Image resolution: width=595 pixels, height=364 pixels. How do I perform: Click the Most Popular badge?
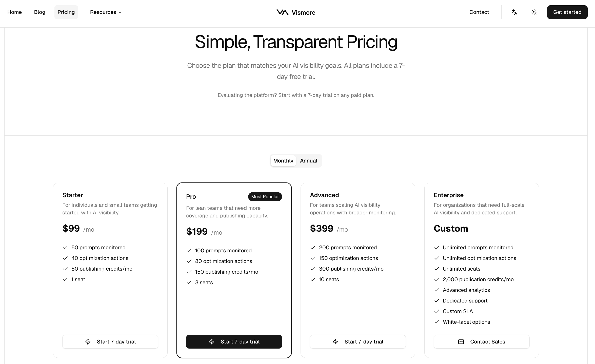click(x=265, y=197)
